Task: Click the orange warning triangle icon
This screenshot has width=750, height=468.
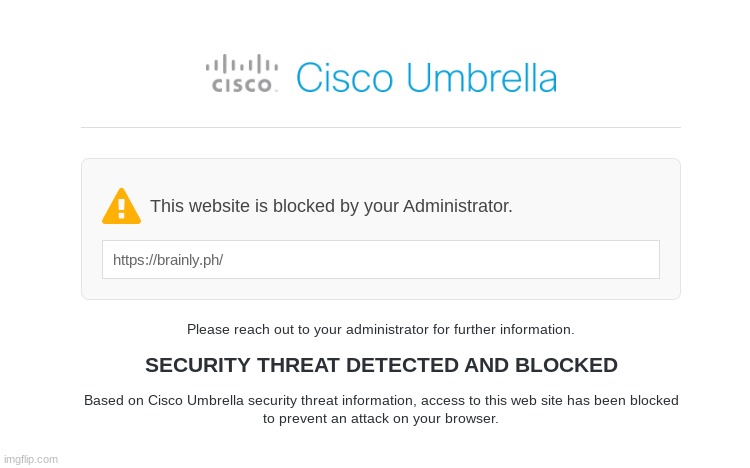Action: coord(121,206)
